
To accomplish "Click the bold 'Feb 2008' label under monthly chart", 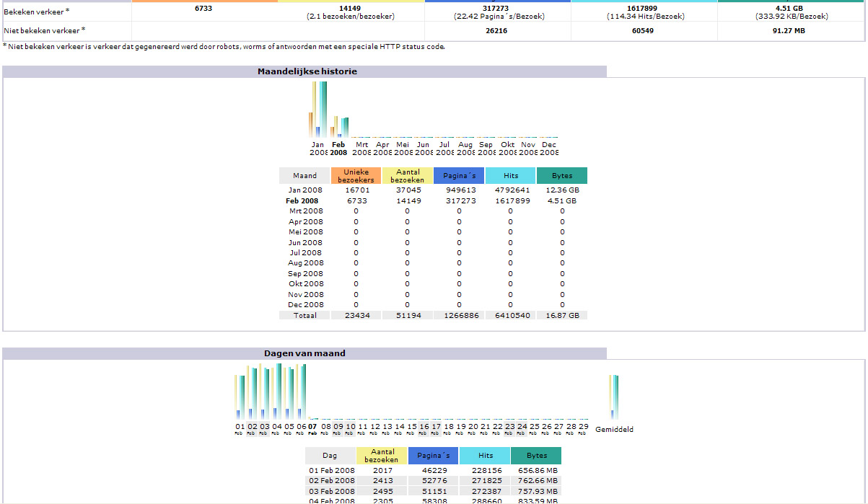I will 338,149.
